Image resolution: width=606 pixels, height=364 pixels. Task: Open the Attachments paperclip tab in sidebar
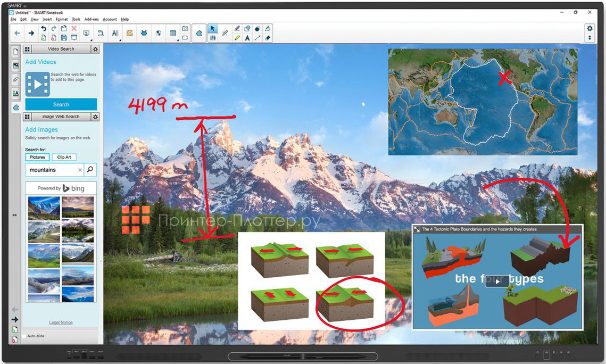[16, 79]
